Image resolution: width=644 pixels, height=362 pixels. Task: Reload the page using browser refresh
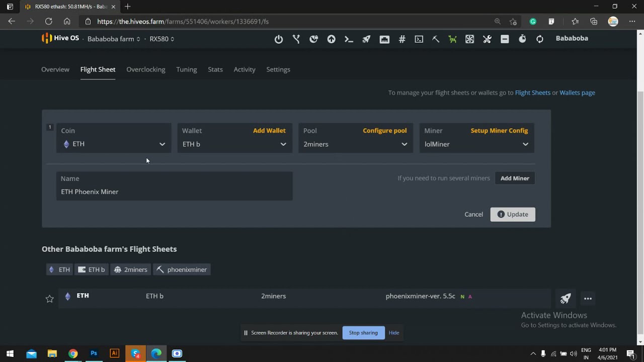point(48,21)
